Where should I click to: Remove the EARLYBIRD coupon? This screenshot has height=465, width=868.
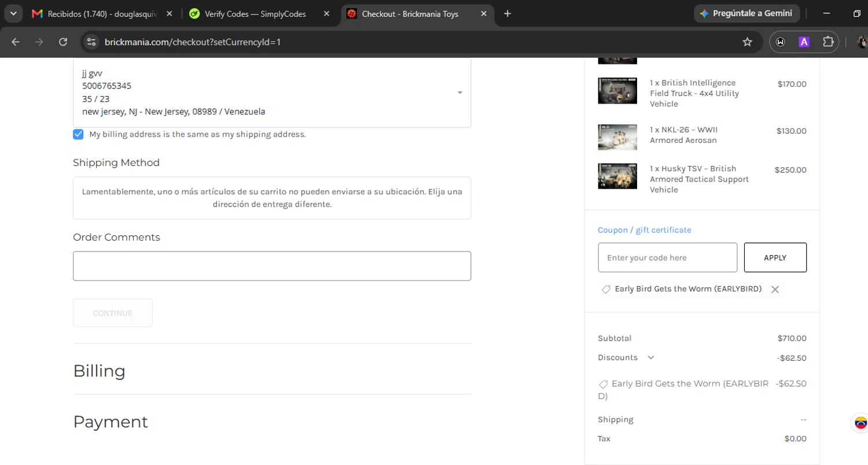click(775, 289)
